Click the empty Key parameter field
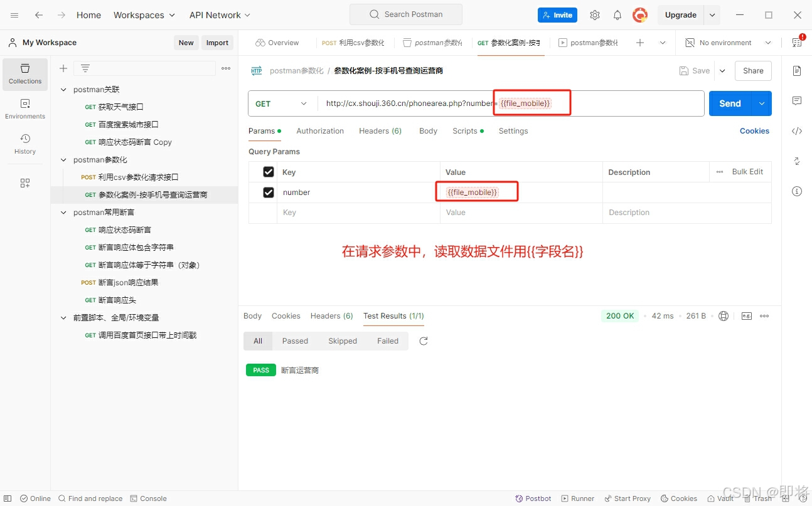The width and height of the screenshot is (812, 506). click(x=358, y=213)
